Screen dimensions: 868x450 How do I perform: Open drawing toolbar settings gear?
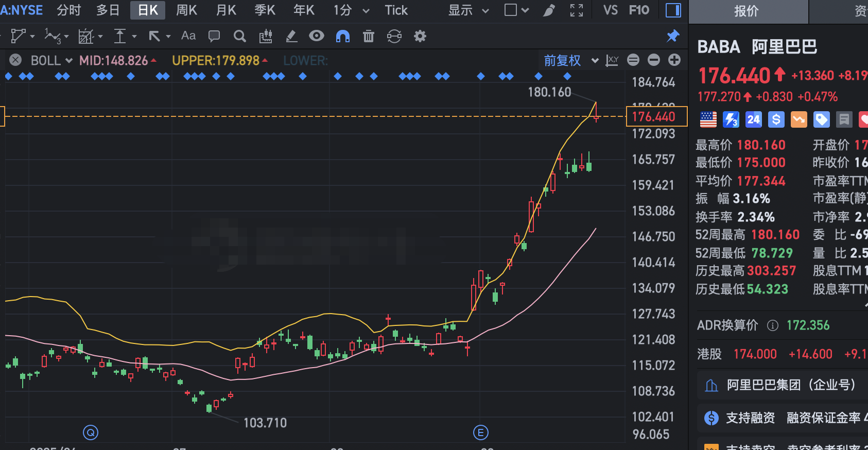420,36
